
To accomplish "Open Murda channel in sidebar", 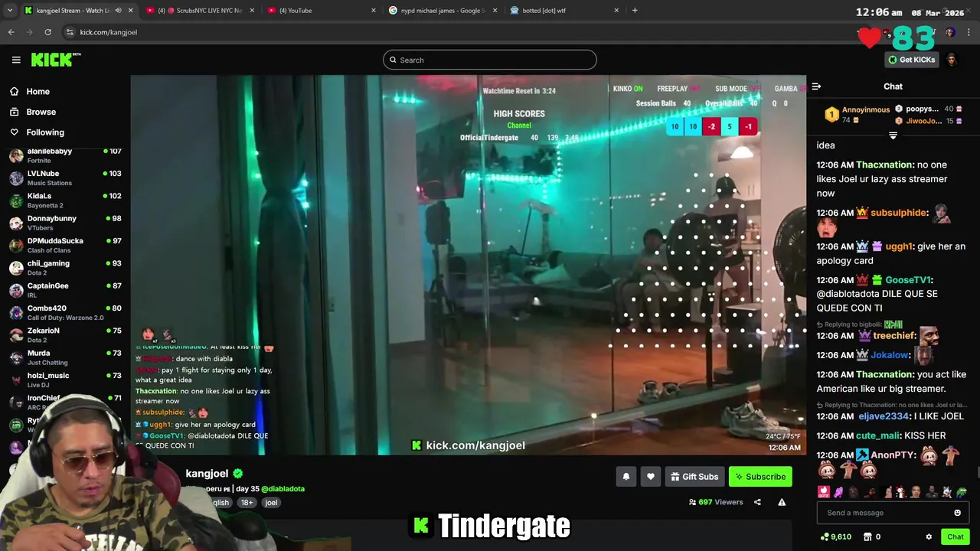I will tap(65, 357).
